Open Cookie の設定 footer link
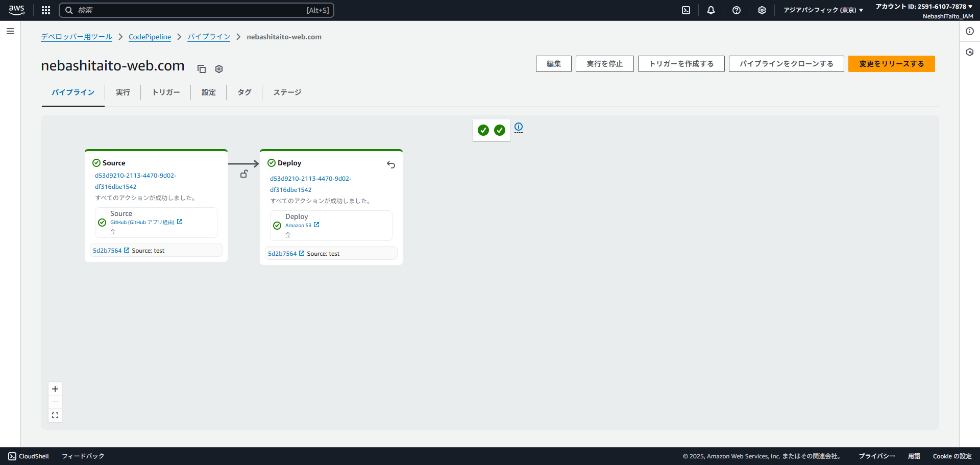980x465 pixels. [952, 456]
